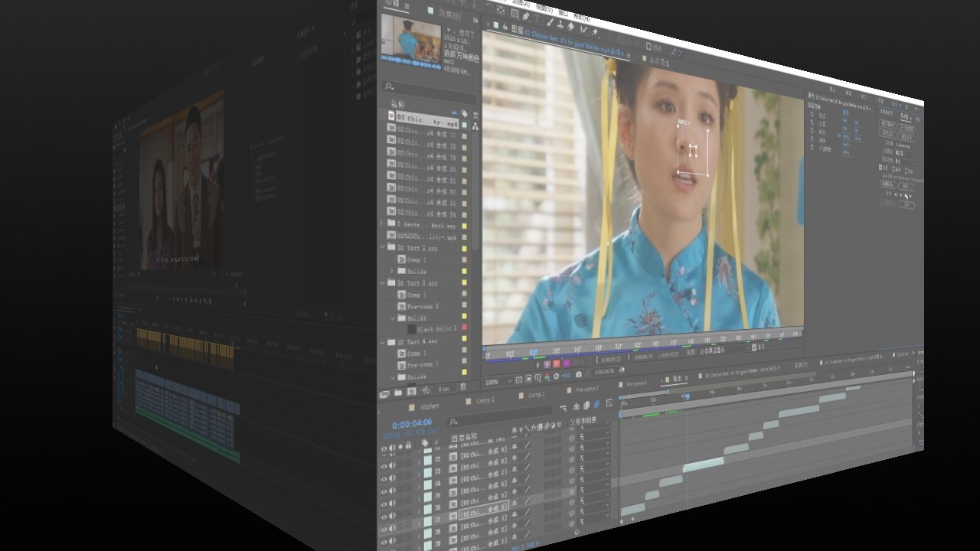Open the view dropdown left of Render checkbox
This screenshot has width=980, height=551.
click(x=724, y=350)
